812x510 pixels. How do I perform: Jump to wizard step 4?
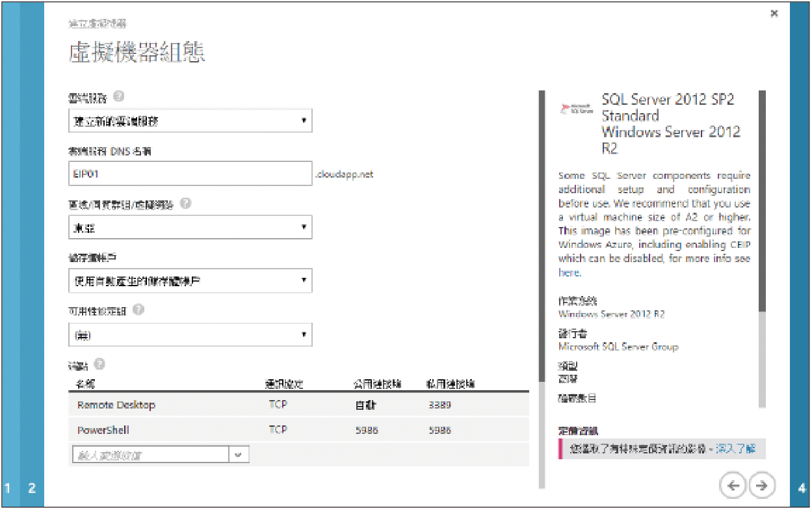click(x=800, y=487)
